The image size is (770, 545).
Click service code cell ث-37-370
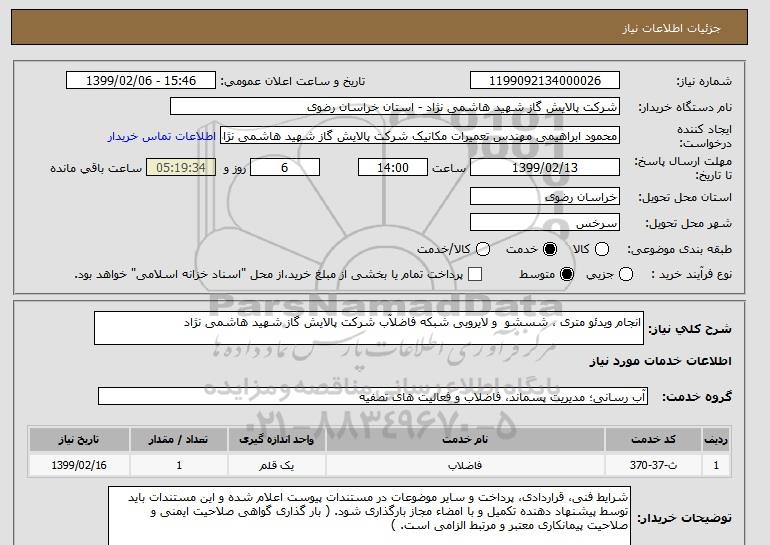(x=653, y=465)
